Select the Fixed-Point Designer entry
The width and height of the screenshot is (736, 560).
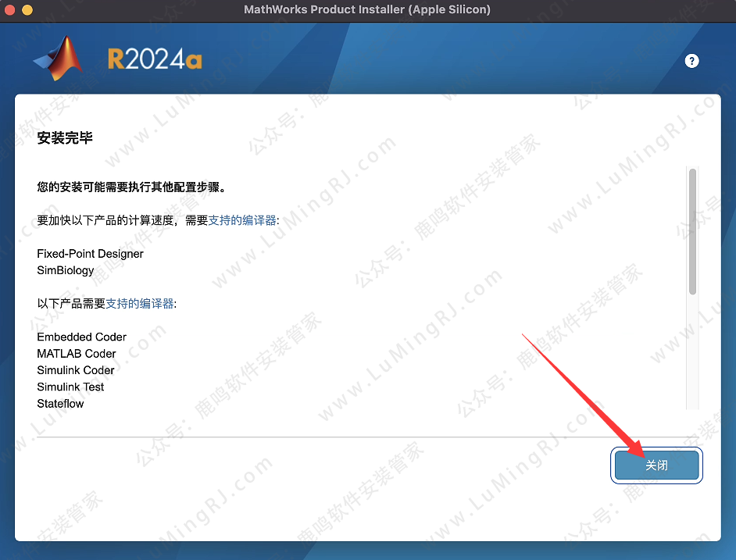click(90, 254)
